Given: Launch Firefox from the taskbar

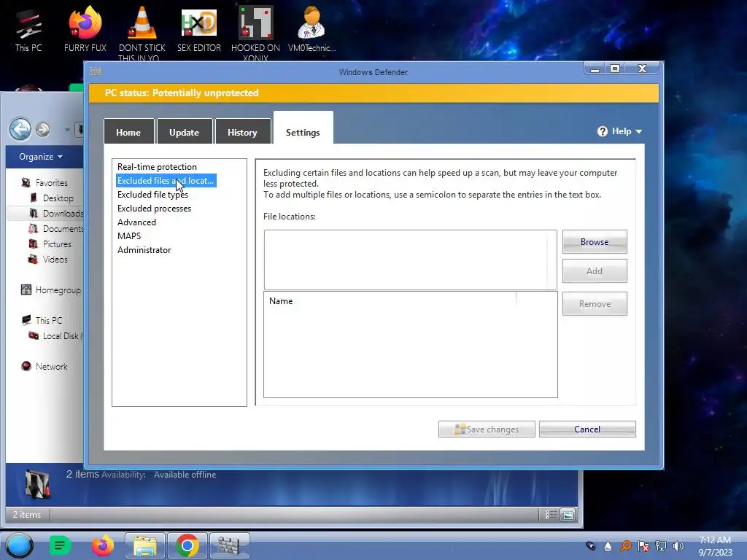Looking at the screenshot, I should 103,545.
